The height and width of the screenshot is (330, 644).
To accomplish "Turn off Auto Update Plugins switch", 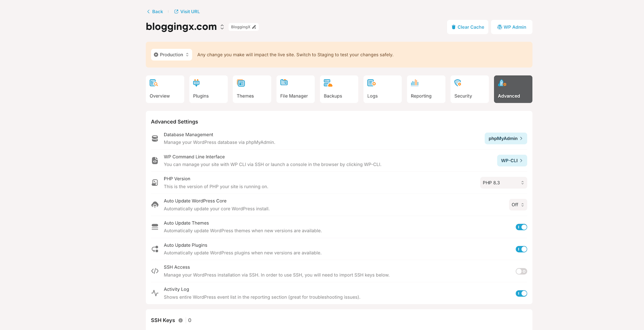I will [x=521, y=249].
